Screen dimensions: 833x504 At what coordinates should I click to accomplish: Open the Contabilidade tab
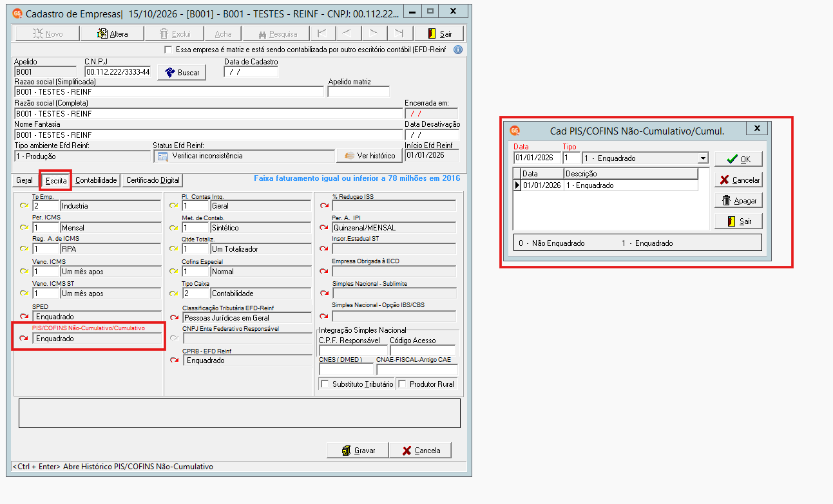click(x=96, y=180)
